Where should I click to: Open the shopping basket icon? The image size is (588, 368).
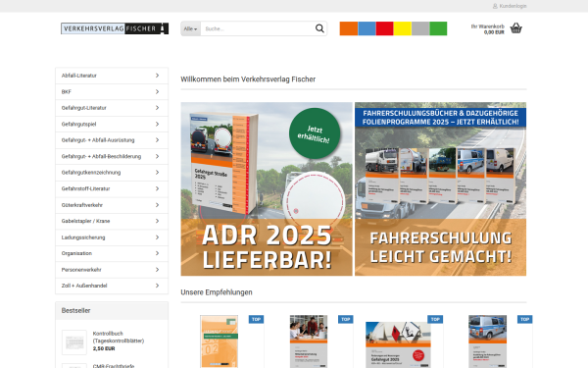point(516,28)
